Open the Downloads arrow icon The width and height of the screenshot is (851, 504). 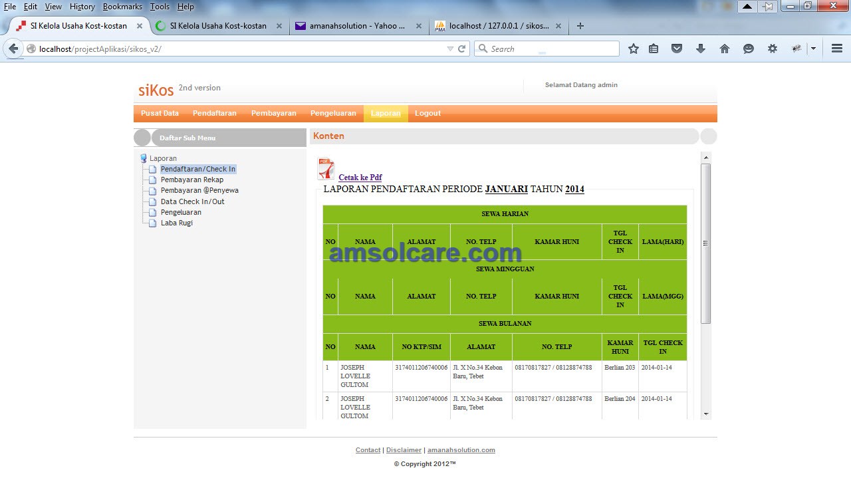[700, 49]
